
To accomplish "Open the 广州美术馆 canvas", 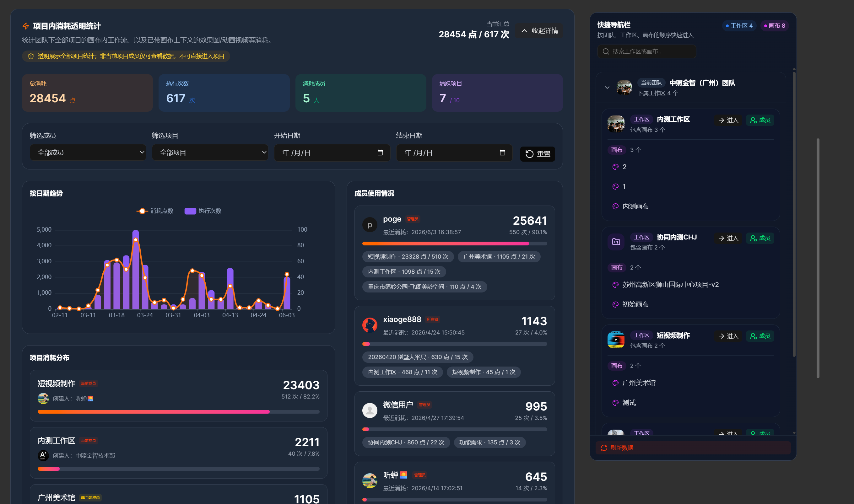I will coord(639,383).
